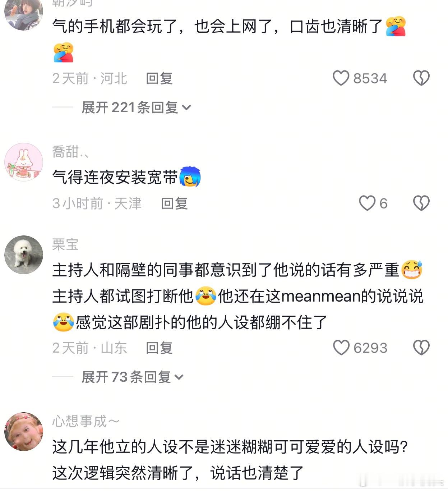Viewport: 448px width, 491px height.
Task: Select comment text 气得连夜安装宽带
Action: coord(115,177)
